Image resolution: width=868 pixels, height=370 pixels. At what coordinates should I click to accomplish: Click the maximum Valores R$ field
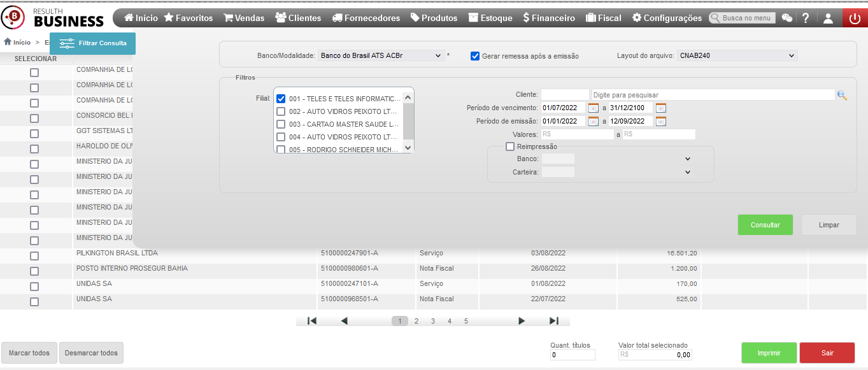click(659, 134)
